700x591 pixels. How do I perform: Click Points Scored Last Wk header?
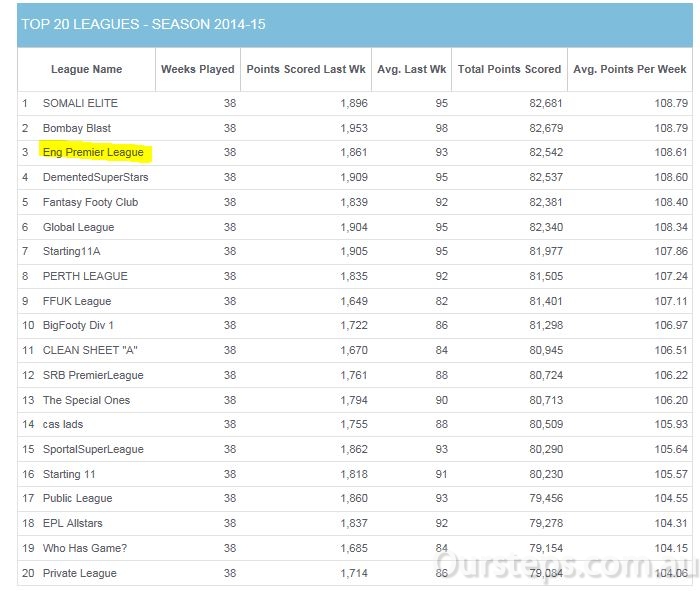(306, 69)
